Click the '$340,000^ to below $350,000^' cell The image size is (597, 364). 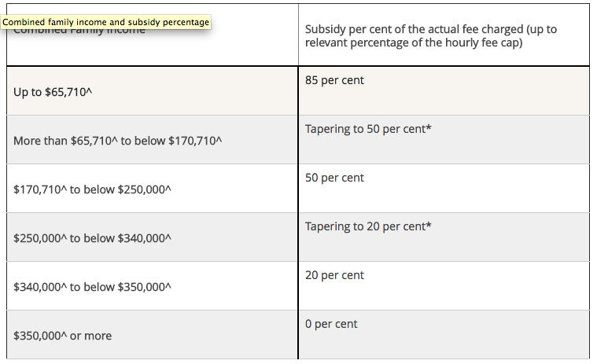[92, 287]
